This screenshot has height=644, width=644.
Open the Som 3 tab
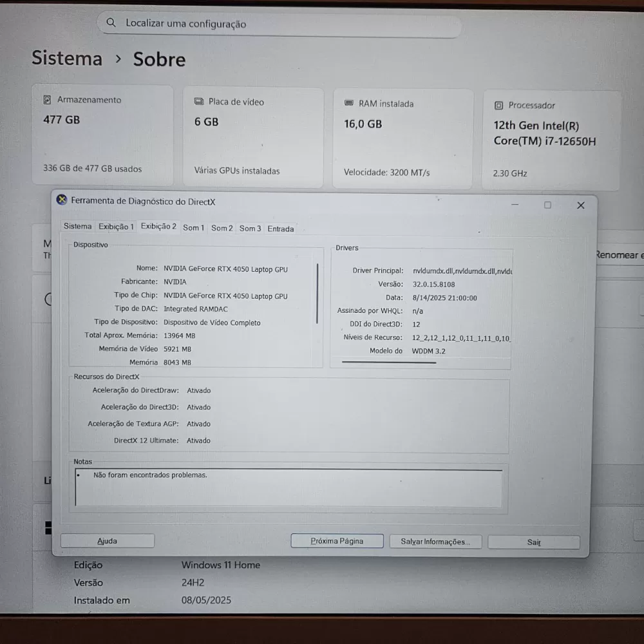click(250, 229)
